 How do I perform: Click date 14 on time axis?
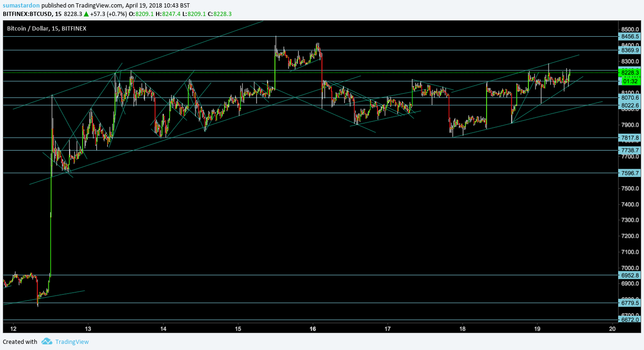point(163,328)
